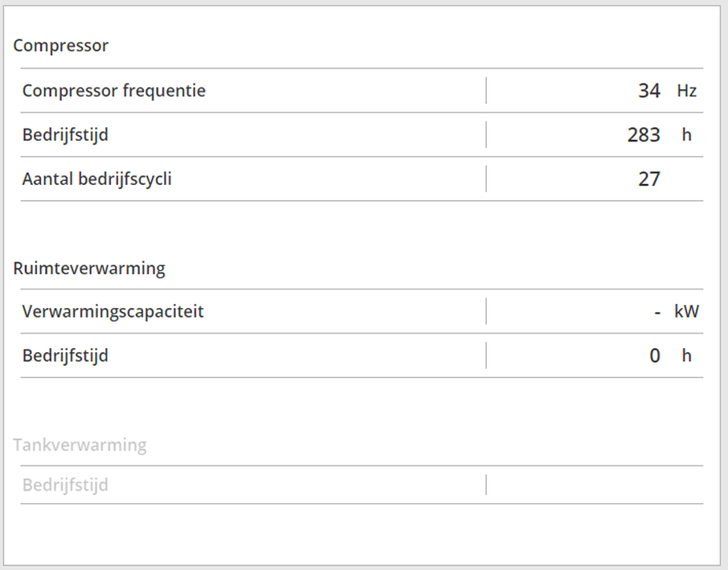
Task: Click the Hz unit label
Action: (x=687, y=91)
